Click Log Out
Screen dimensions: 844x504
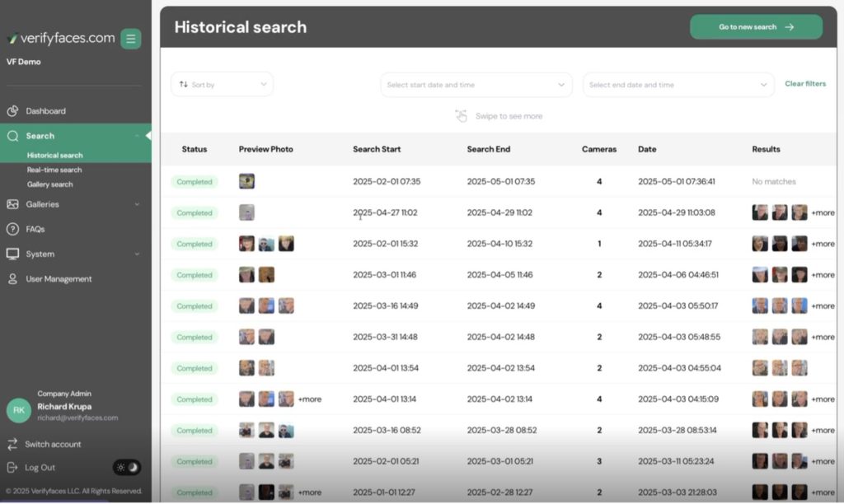(x=40, y=468)
